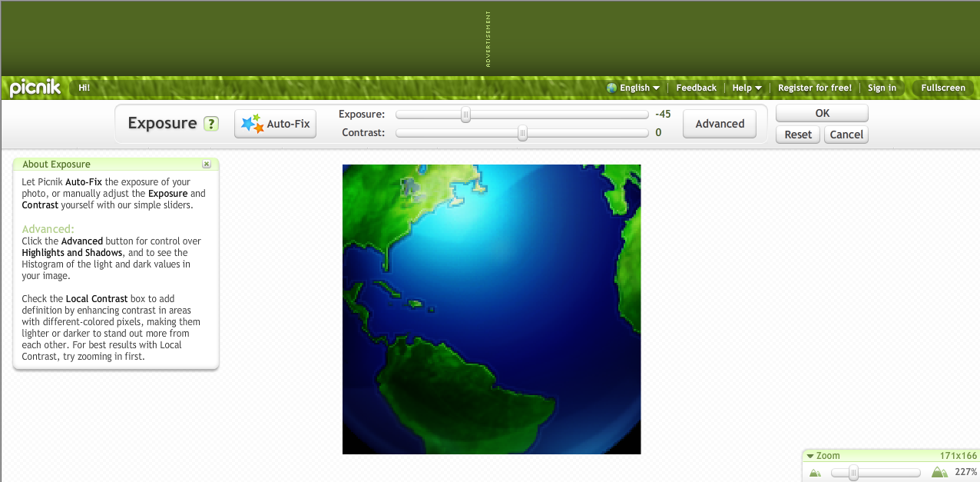Switch to Fullscreen mode
Image resolution: width=980 pixels, height=482 pixels.
tap(943, 88)
